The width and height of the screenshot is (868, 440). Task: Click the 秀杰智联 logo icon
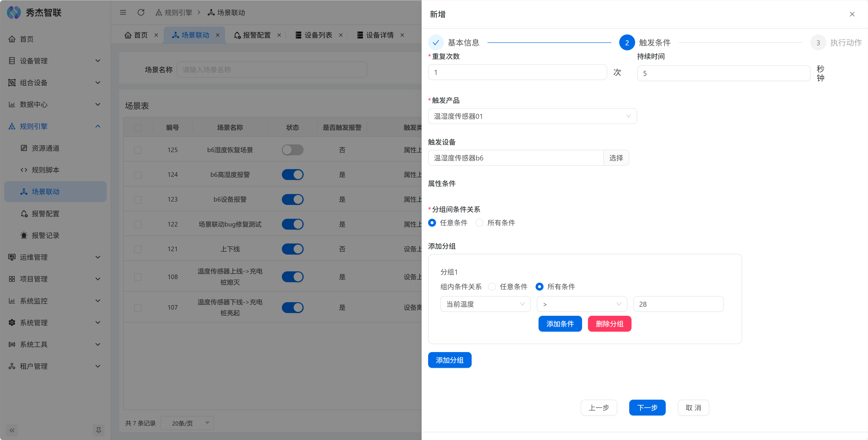coord(14,12)
